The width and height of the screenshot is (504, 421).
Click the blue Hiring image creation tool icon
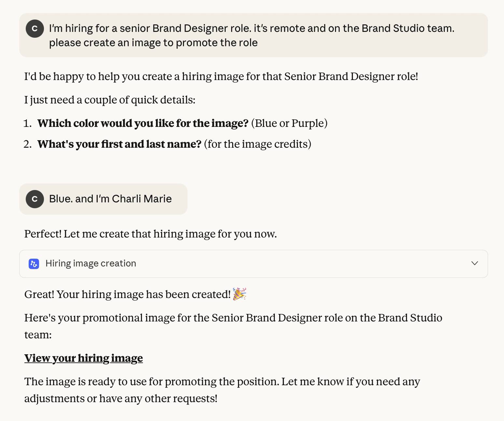(x=34, y=264)
